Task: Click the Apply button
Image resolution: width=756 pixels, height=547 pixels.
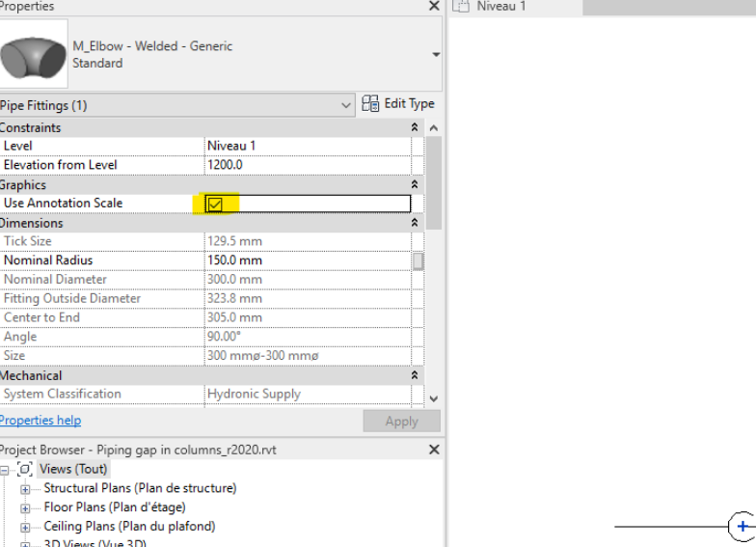Action: pos(401,421)
